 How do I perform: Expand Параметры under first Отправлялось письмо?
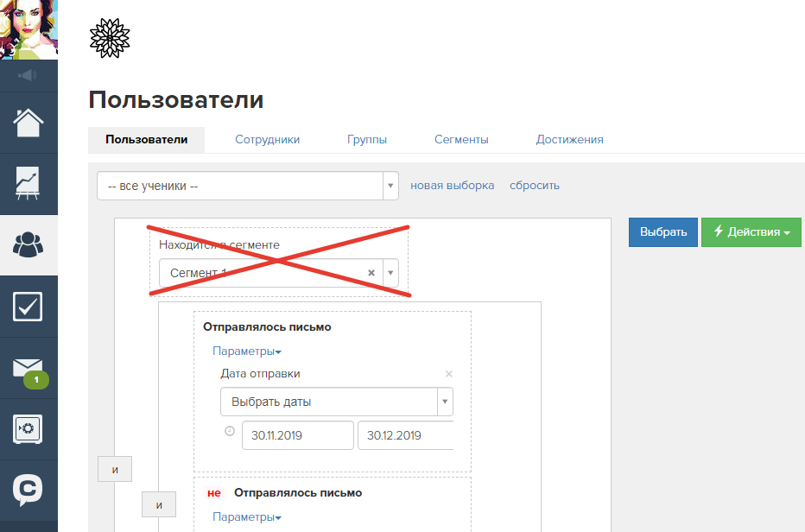247,351
